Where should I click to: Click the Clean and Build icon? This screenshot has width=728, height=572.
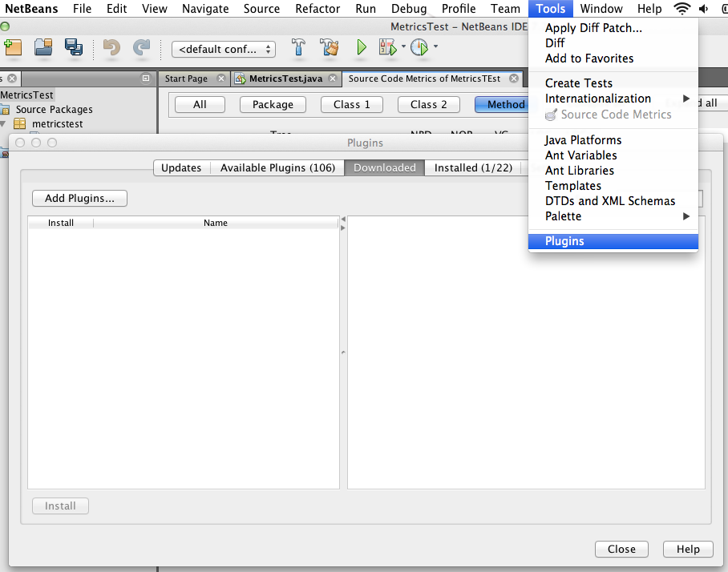coord(330,47)
